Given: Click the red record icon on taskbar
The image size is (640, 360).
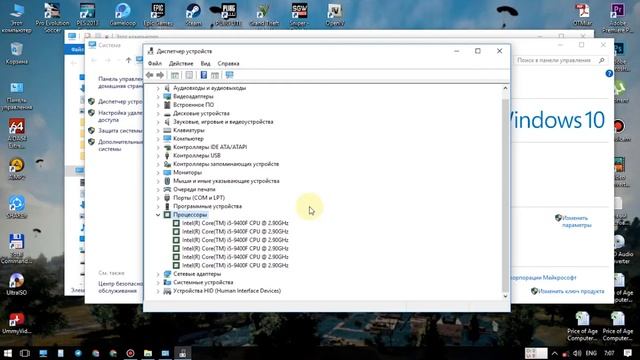Looking at the screenshot, I should [130, 353].
